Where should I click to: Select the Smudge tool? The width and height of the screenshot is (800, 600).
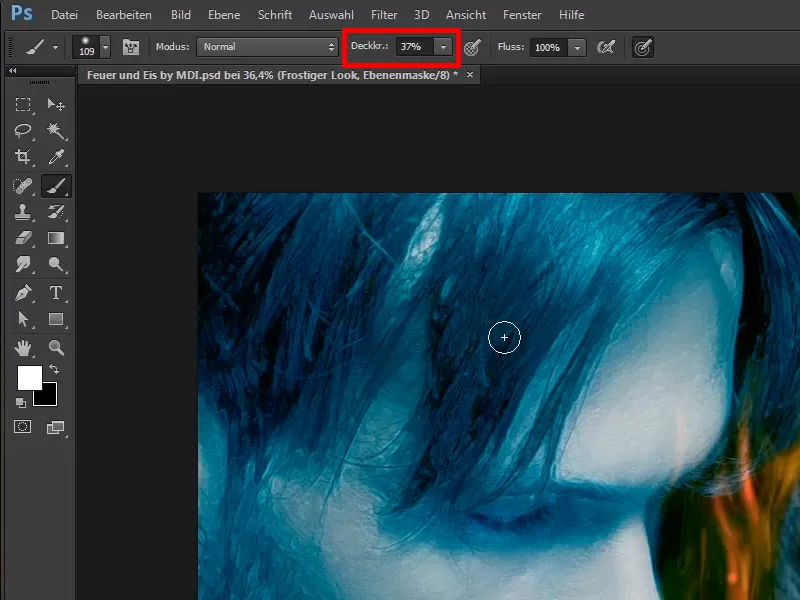coord(22,264)
